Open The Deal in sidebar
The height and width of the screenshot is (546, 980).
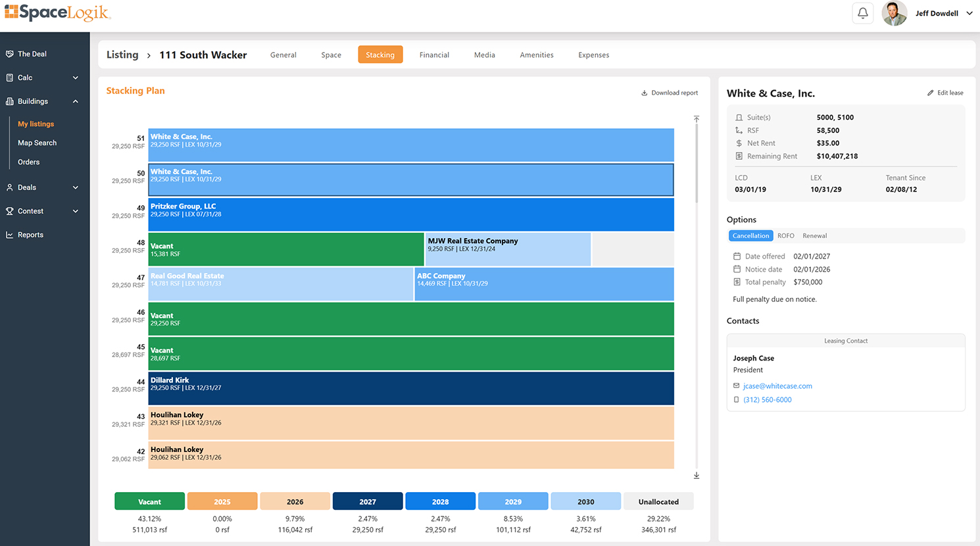(32, 54)
